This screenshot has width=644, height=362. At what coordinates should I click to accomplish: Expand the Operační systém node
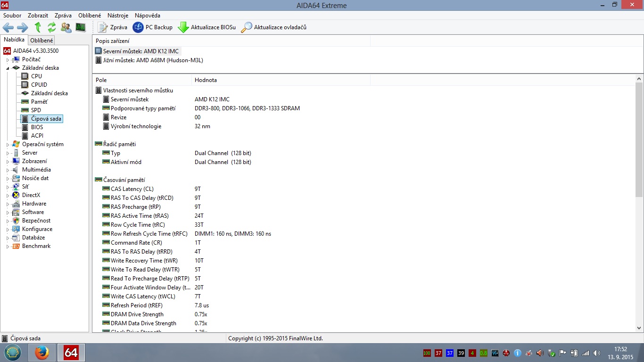coord(8,145)
